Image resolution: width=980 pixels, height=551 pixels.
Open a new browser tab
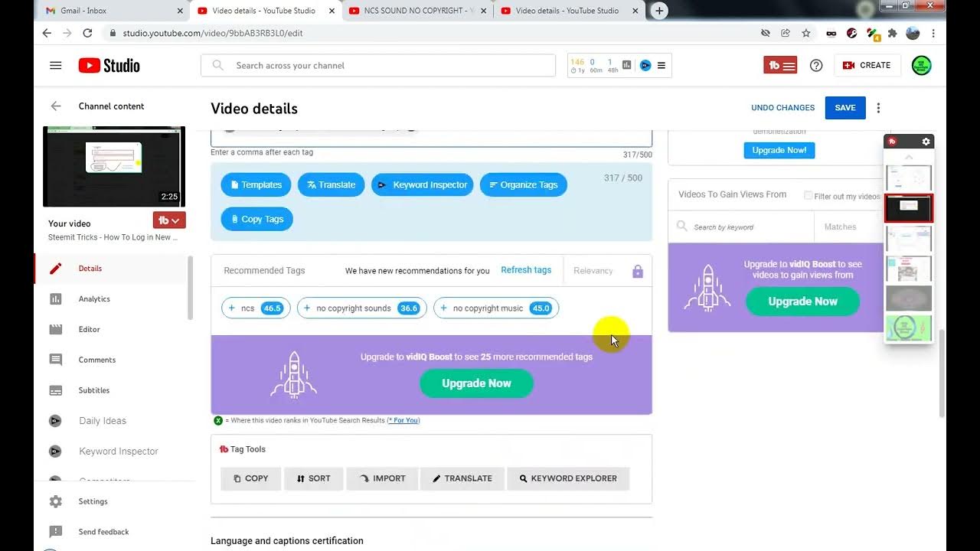659,11
